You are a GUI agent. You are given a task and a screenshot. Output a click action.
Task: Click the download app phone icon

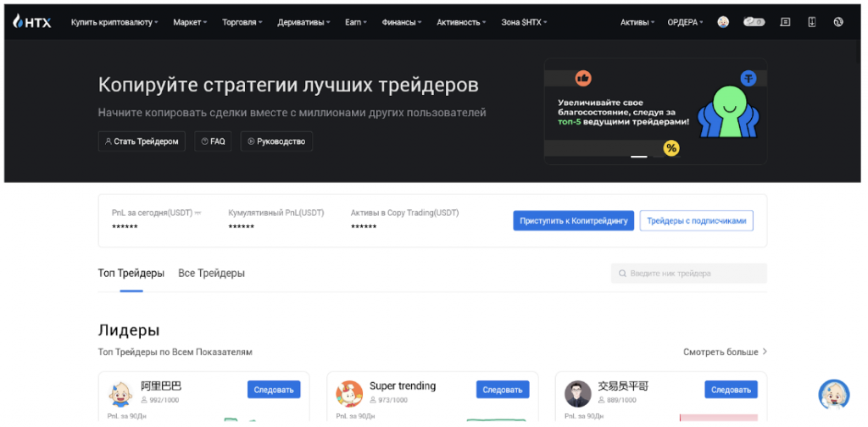[x=812, y=22]
